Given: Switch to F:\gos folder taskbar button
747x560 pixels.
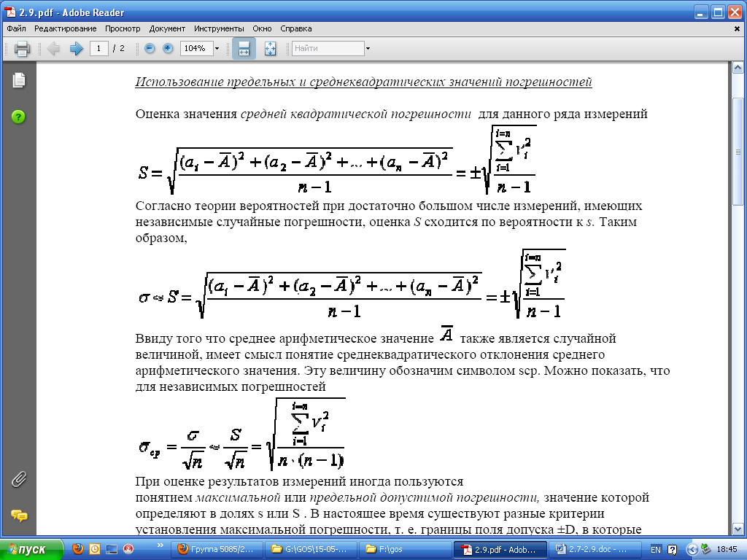Looking at the screenshot, I should [x=406, y=550].
